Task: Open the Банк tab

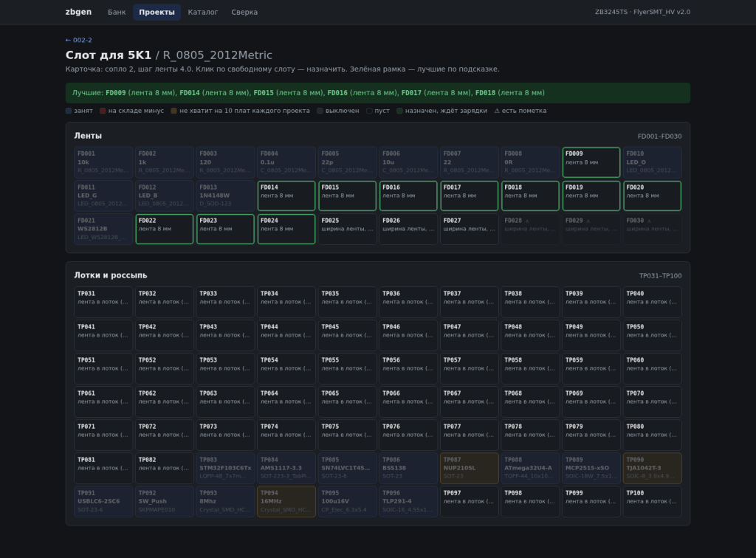Action: click(117, 12)
